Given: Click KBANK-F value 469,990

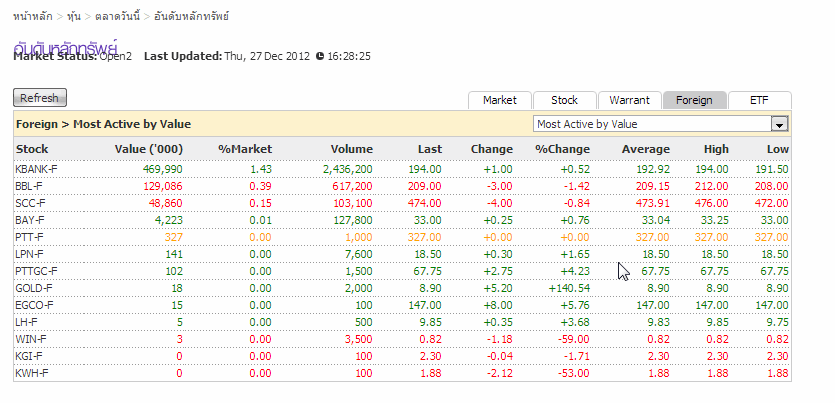Looking at the screenshot, I should [162, 169].
